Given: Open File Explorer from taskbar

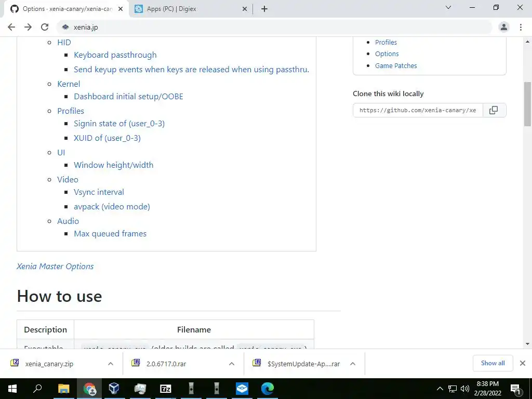Looking at the screenshot, I should (63, 389).
